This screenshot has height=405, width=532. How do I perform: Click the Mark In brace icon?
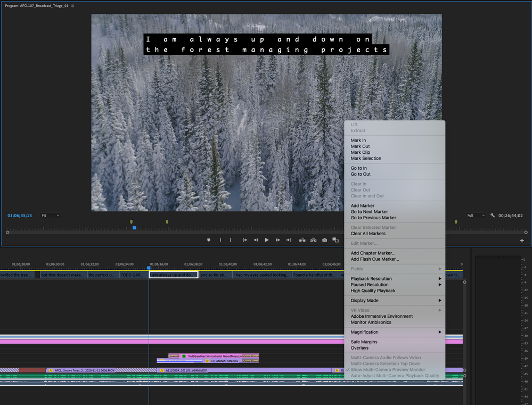(220, 240)
